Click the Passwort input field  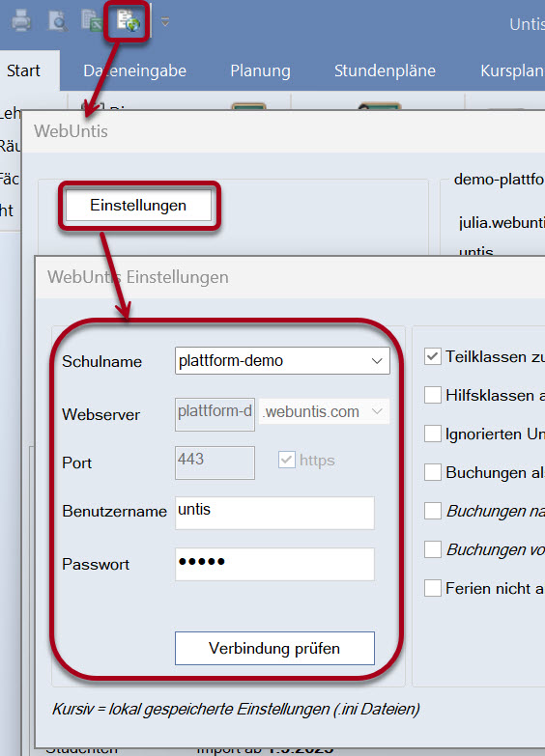pos(274,564)
